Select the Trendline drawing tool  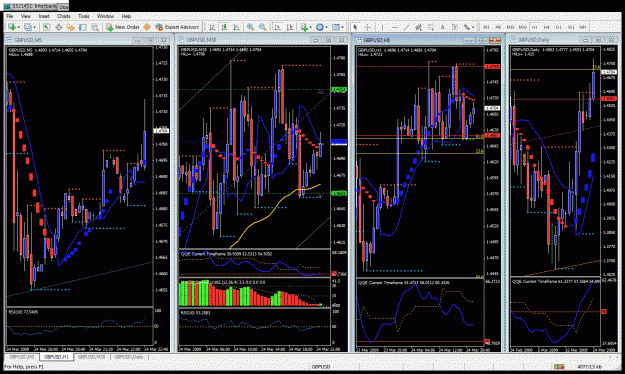[x=407, y=27]
